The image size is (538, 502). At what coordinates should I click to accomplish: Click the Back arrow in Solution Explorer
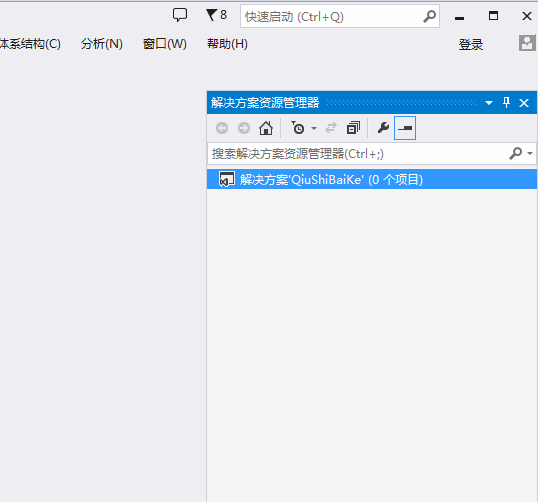[222, 128]
